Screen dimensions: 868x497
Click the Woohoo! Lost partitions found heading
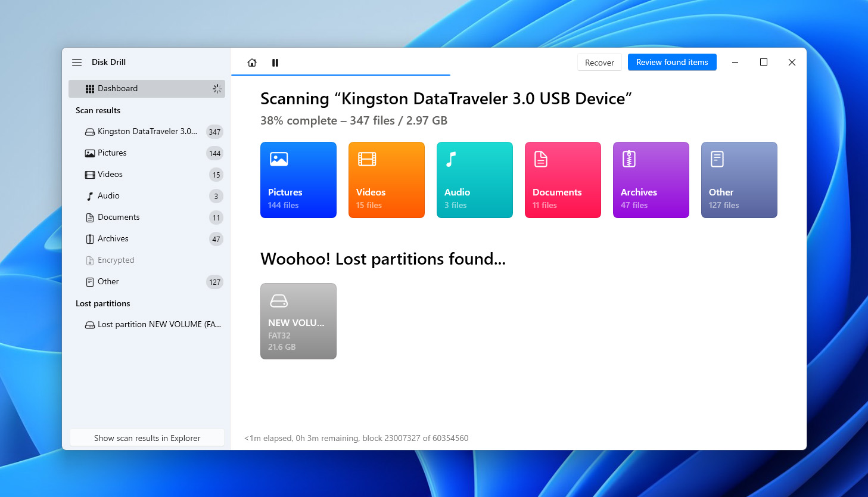(x=383, y=259)
